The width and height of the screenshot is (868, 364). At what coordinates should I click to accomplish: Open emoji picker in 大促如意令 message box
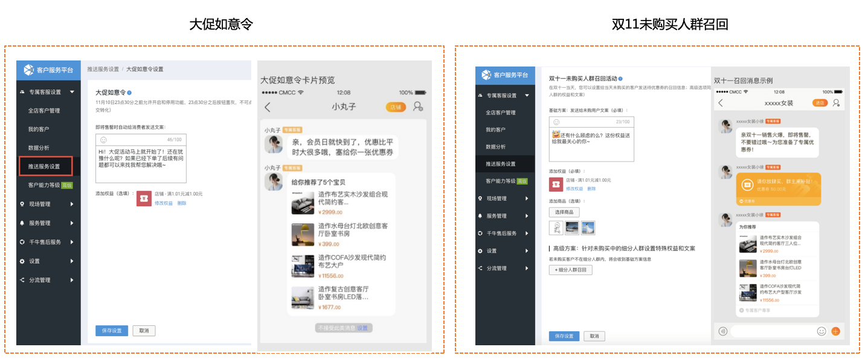pyautogui.click(x=103, y=140)
